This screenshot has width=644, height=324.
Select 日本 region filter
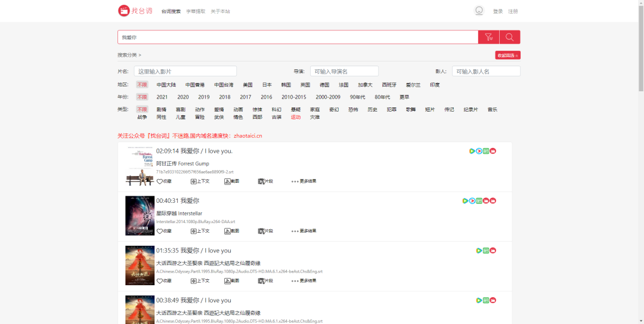click(267, 85)
